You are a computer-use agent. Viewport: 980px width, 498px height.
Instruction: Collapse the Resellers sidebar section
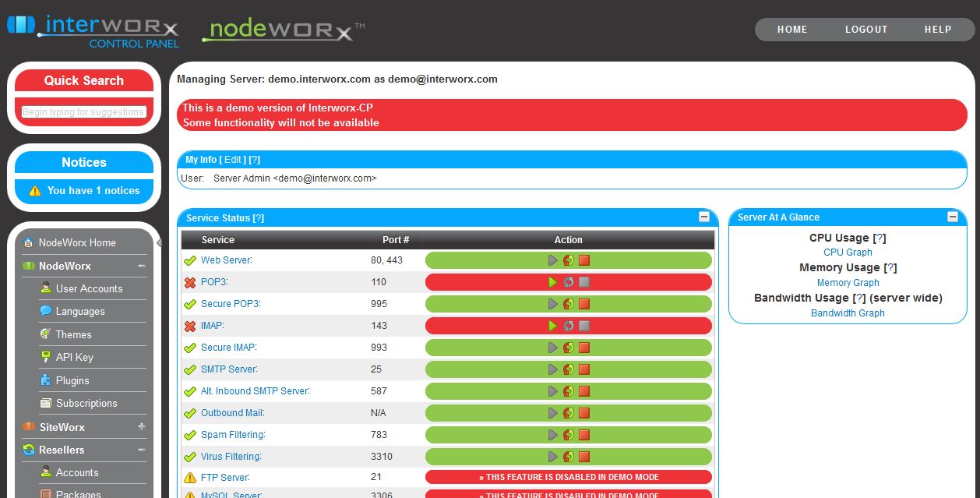coord(142,450)
